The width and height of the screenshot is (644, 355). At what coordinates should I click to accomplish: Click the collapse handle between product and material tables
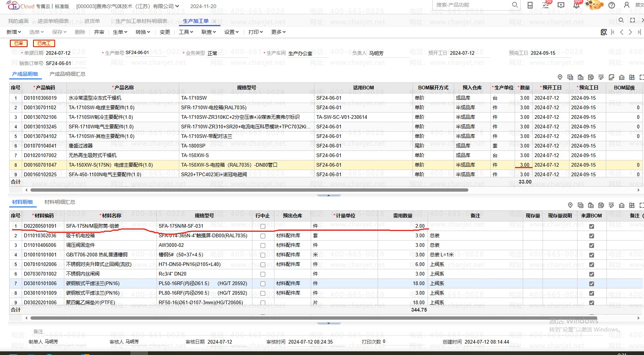pyautogui.click(x=328, y=195)
